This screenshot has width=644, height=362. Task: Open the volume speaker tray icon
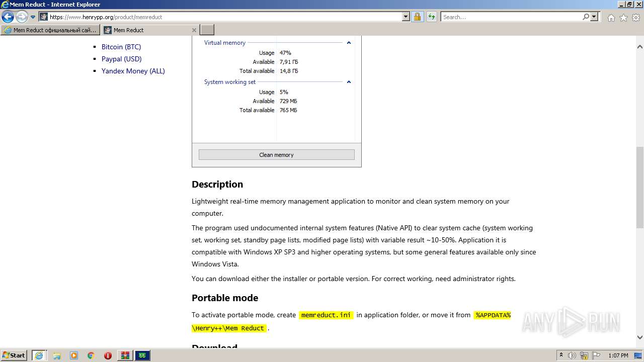[x=572, y=355]
